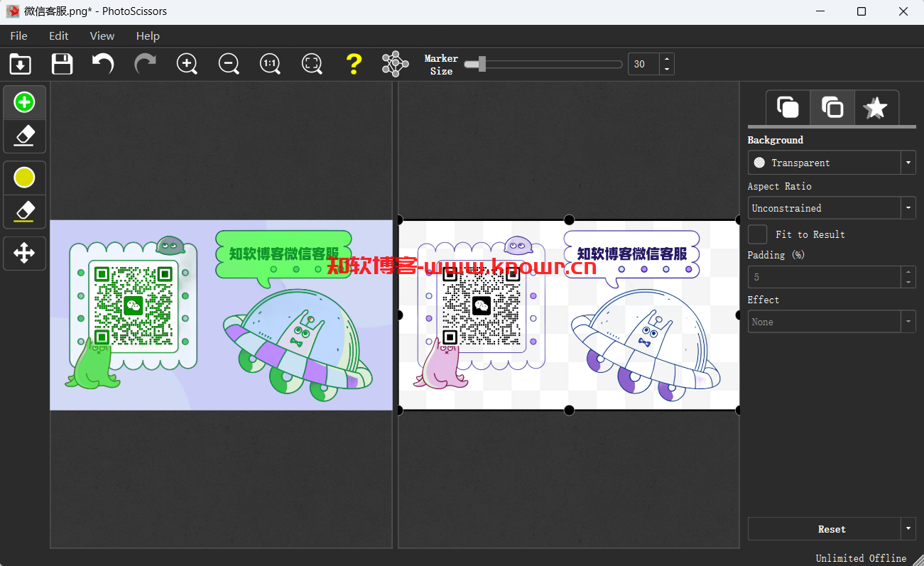This screenshot has width=924, height=566.
Task: Open the File menu
Action: pos(19,36)
